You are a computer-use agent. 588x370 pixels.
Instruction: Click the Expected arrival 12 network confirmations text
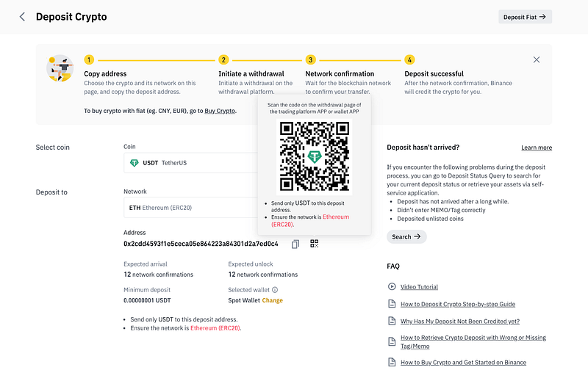[x=158, y=275]
